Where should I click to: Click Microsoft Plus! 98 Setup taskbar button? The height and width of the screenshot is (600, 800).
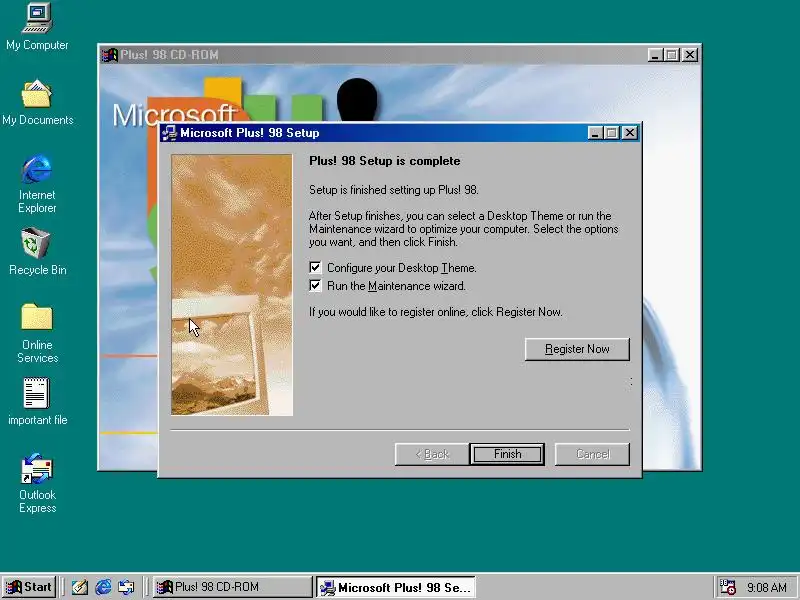(396, 587)
